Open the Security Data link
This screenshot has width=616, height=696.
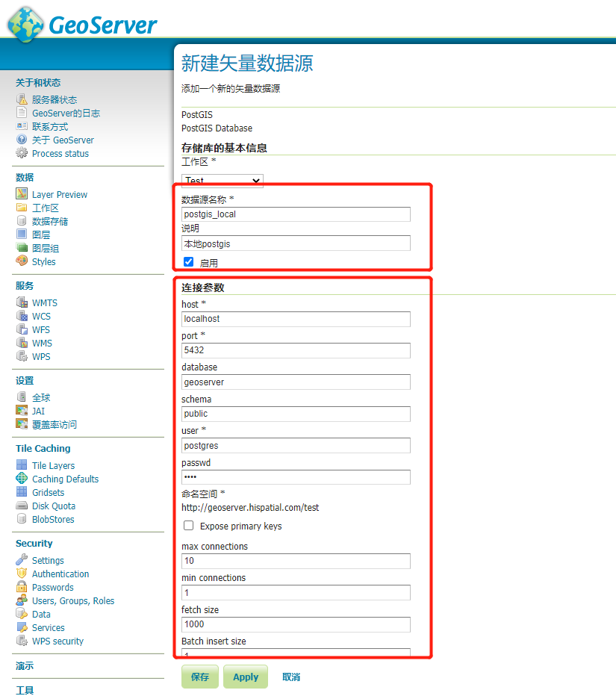(41, 615)
